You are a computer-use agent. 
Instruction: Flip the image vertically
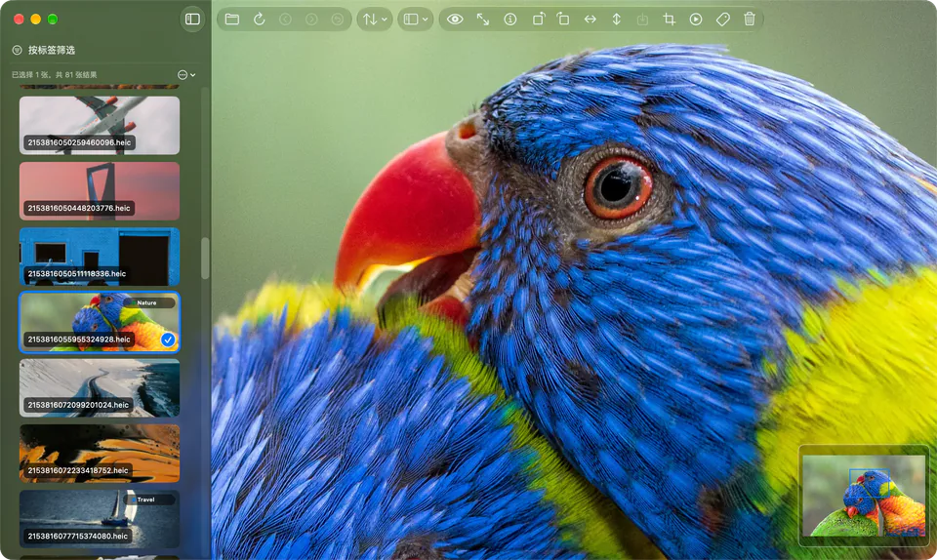616,20
